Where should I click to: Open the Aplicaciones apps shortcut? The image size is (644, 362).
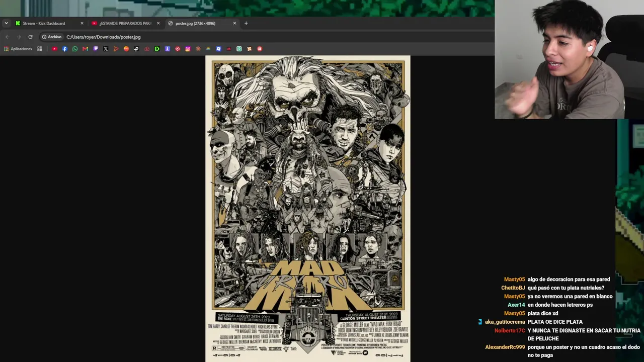click(x=18, y=49)
